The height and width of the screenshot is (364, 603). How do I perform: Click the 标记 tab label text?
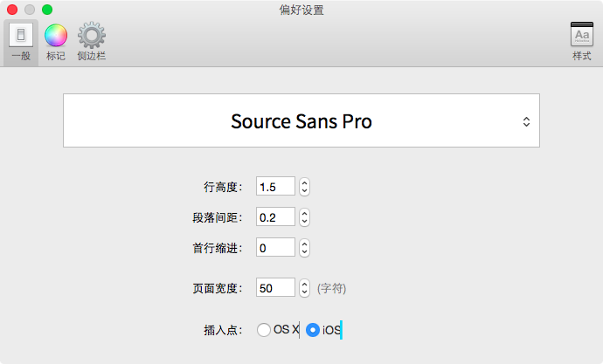click(56, 56)
